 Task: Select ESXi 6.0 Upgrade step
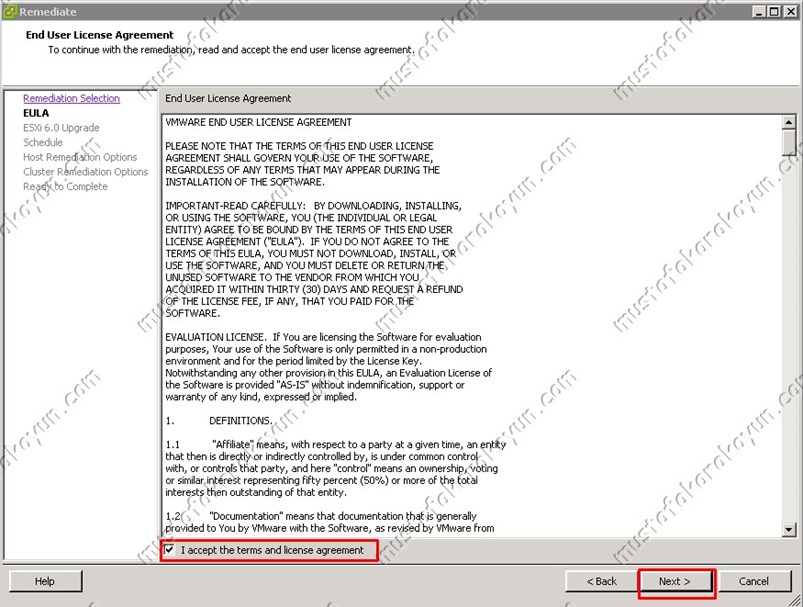pos(61,128)
